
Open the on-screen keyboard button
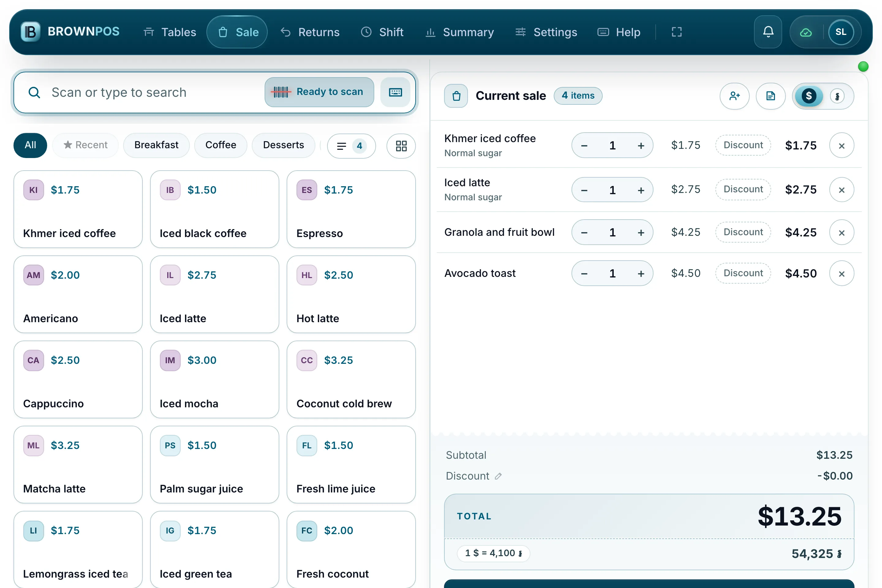395,92
